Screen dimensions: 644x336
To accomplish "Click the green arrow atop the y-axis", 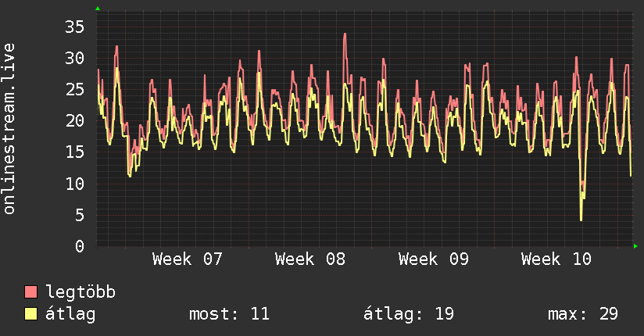I will [98, 9].
